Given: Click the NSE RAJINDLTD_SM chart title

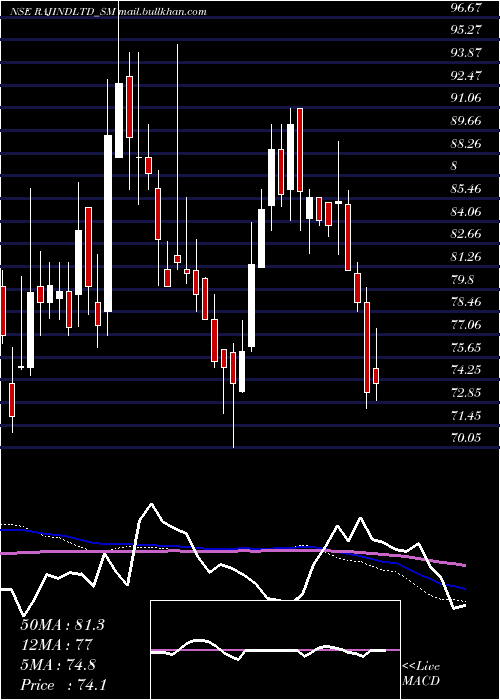Looking at the screenshot, I should 62,12.
